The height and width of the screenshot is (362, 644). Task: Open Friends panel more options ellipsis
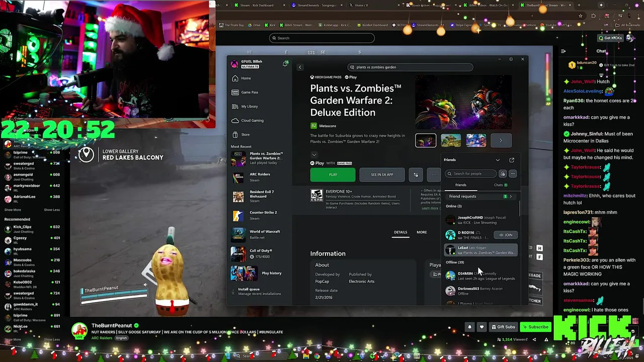[x=513, y=174]
